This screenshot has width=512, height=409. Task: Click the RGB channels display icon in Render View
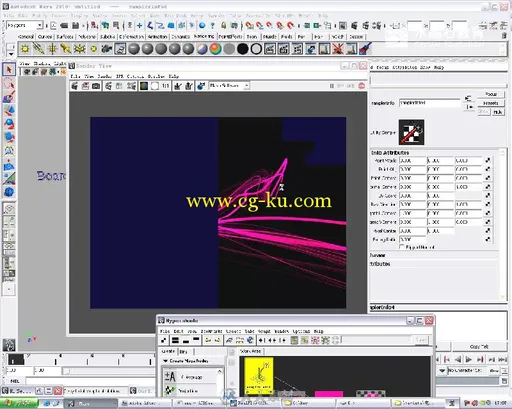point(144,86)
